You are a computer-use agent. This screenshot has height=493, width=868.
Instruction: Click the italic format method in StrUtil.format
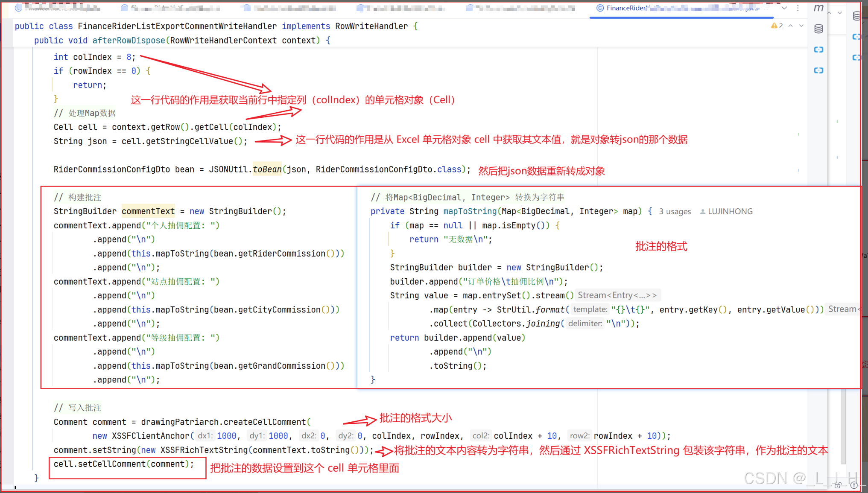click(550, 309)
